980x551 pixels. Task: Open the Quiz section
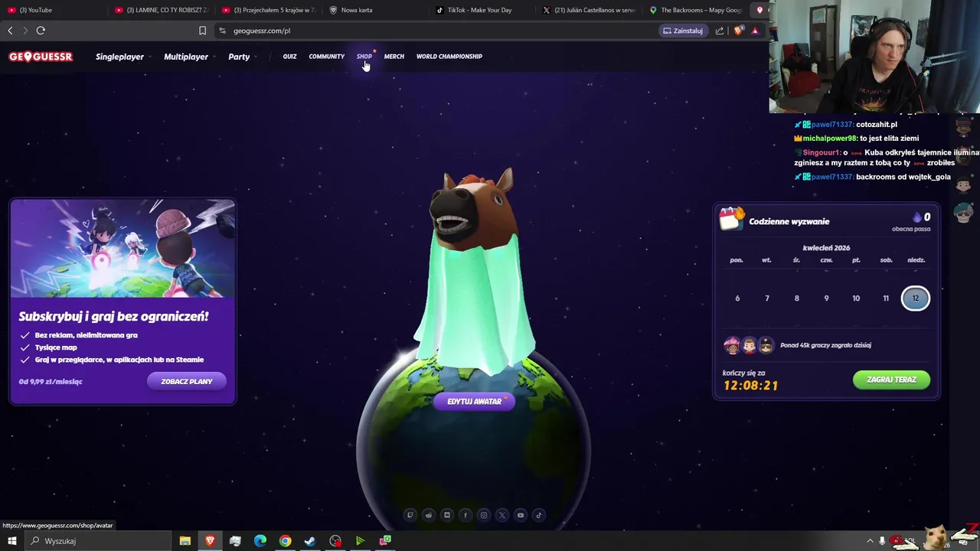tap(289, 57)
